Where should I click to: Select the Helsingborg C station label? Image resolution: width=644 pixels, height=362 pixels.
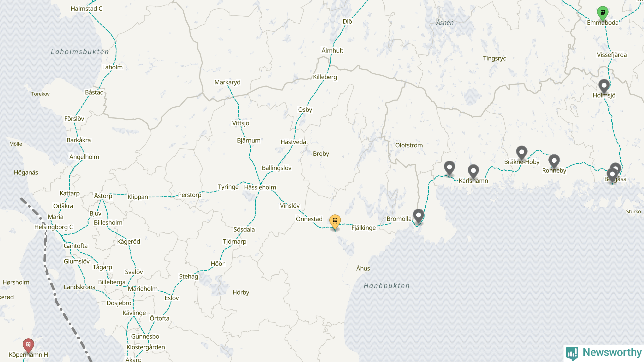click(54, 227)
